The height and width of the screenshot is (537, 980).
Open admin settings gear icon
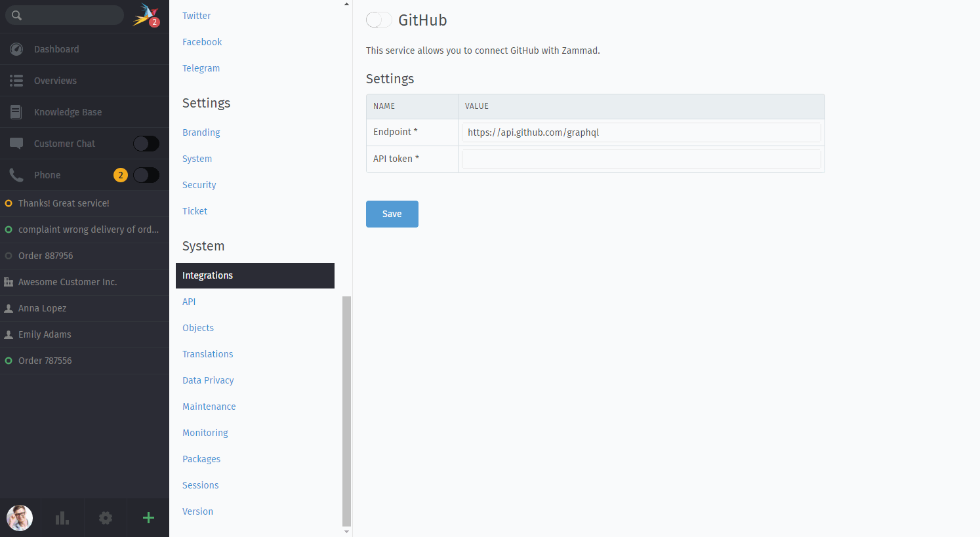[106, 518]
